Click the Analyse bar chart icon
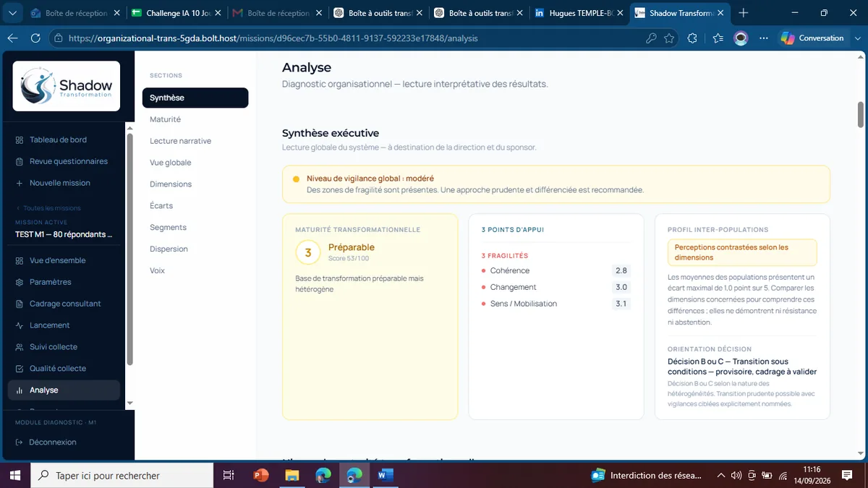Screen dimensions: 868x488 (x=19, y=390)
